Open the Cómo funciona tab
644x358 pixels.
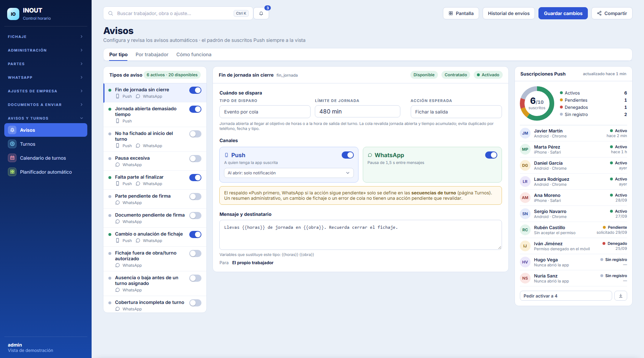(194, 54)
